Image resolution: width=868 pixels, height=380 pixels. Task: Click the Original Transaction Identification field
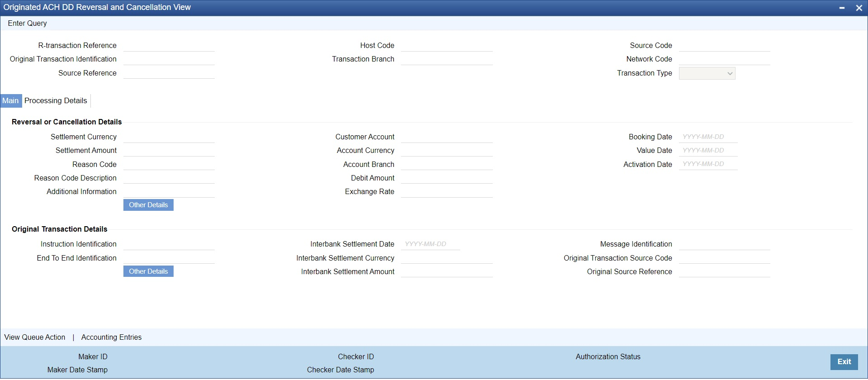(x=169, y=59)
